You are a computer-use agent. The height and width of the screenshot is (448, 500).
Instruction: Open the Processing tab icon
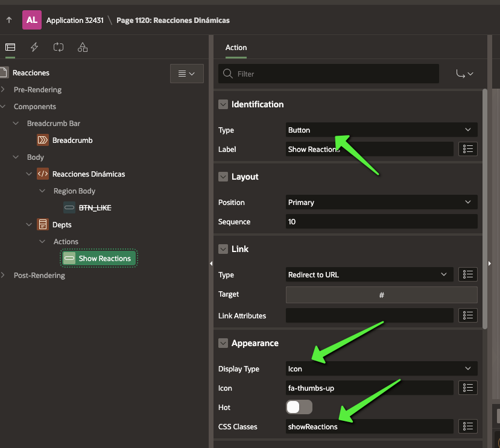pyautogui.click(x=59, y=47)
